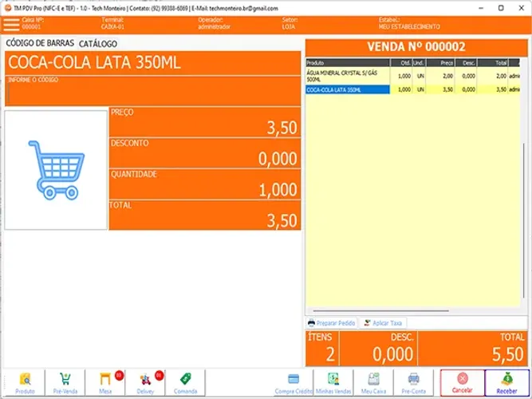Open the hamburger menu in header
Image resolution: width=532 pixels, height=399 pixels.
coord(11,25)
